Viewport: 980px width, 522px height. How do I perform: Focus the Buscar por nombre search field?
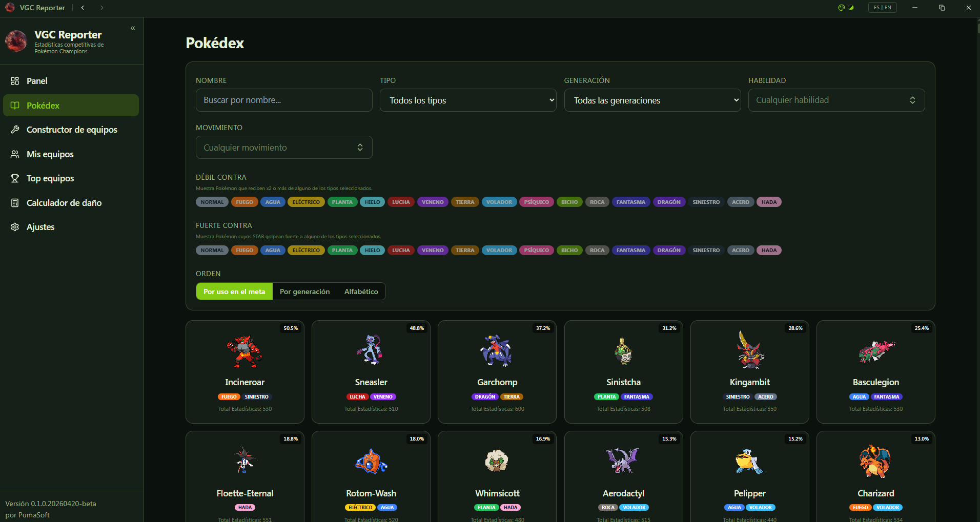tap(284, 100)
